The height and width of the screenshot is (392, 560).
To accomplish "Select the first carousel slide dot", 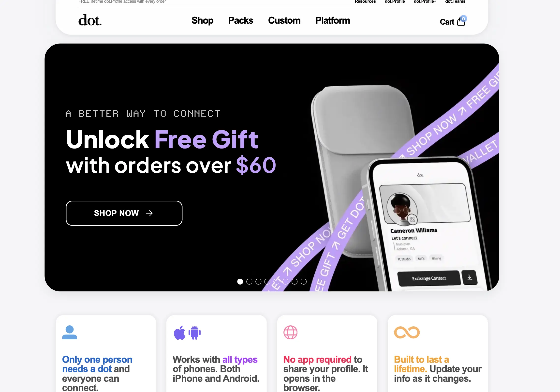I will coord(240,282).
